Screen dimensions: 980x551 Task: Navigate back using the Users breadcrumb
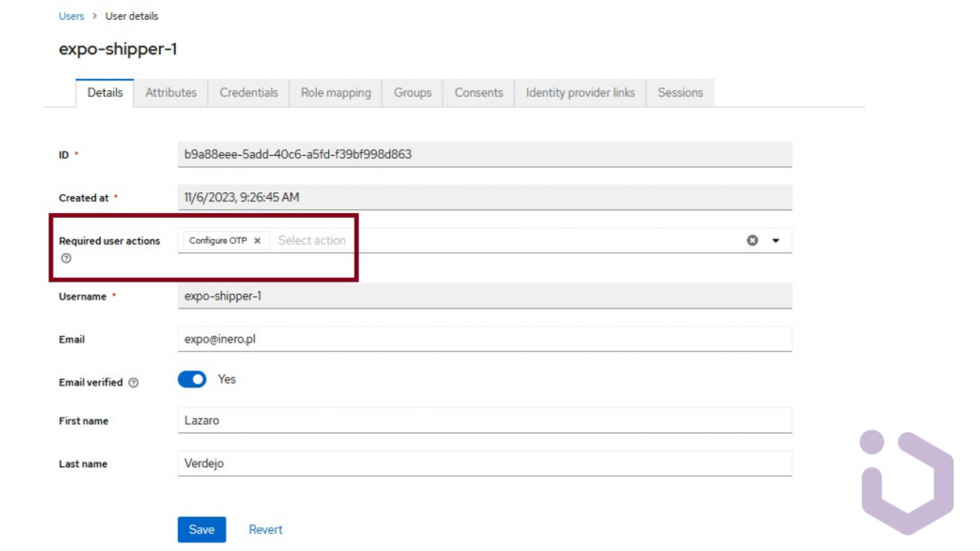click(x=70, y=15)
